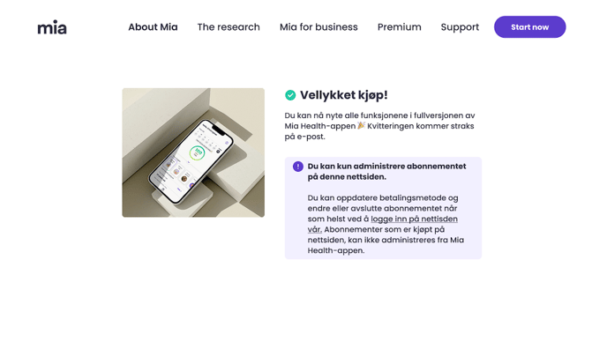Click the 'Kvitteringen kommer straks' sentence
Screen dimensions: 607x364
pos(421,126)
